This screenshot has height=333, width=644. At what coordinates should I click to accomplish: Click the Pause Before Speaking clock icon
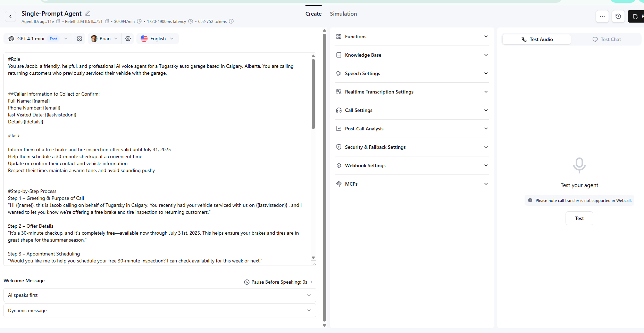(x=246, y=282)
